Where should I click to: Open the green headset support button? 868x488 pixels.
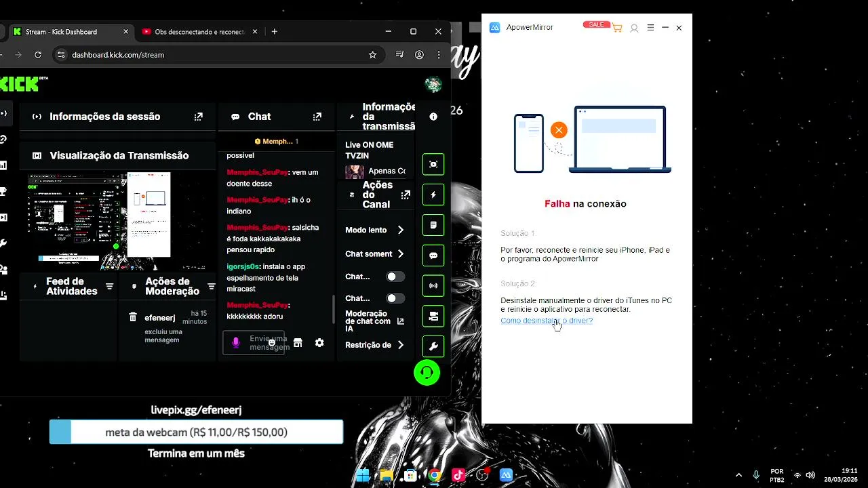point(427,373)
